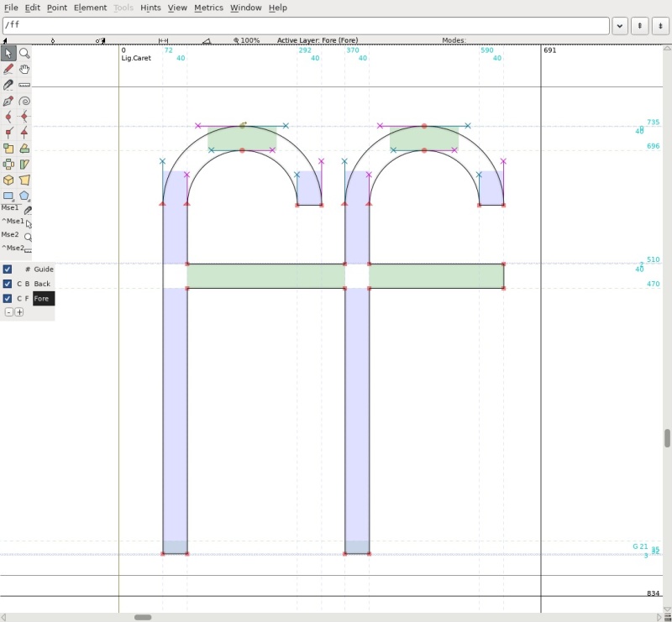Image resolution: width=672 pixels, height=622 pixels.
Task: Select the Curve point tool
Action: (8, 117)
